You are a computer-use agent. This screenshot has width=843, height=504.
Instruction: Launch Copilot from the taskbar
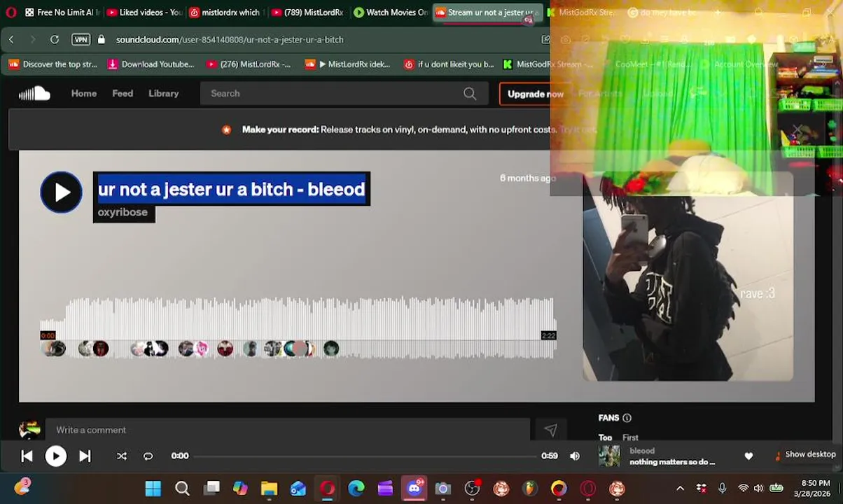tap(240, 489)
